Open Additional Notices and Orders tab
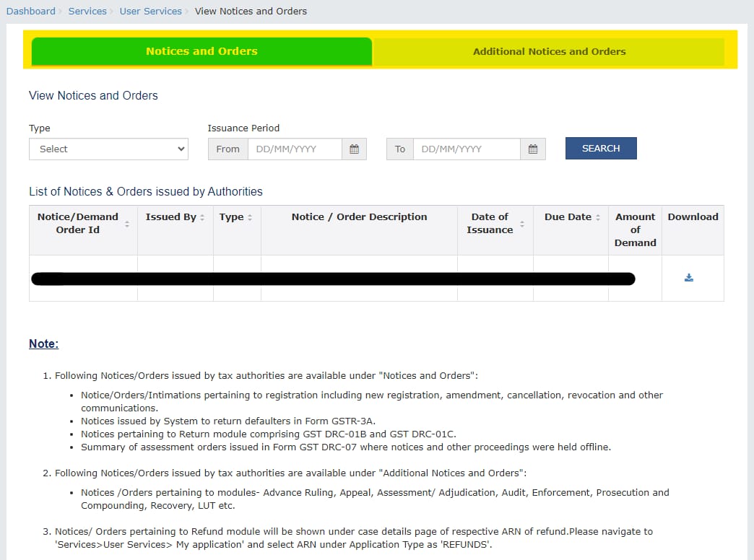This screenshot has height=560, width=754. tap(549, 51)
